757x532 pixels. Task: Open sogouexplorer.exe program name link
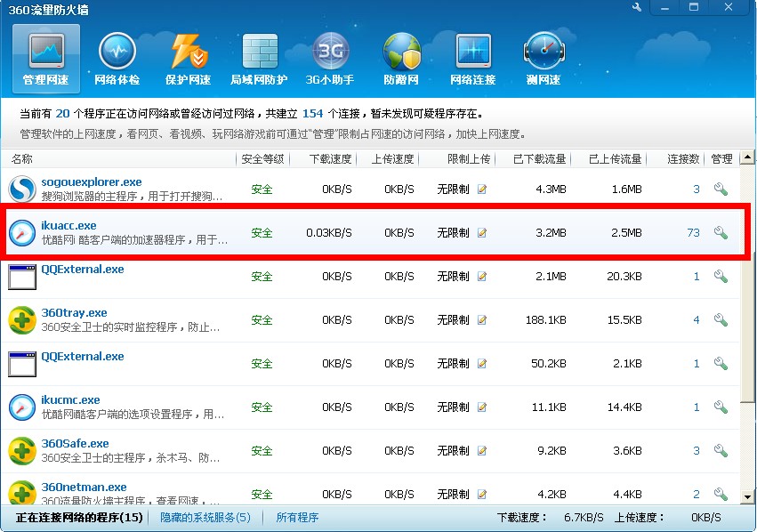click(x=92, y=182)
